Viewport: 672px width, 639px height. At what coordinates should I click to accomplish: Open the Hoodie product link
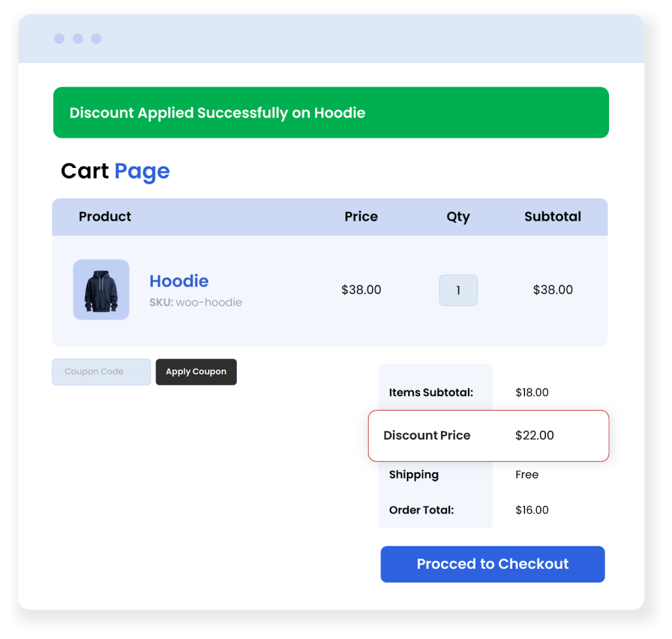(178, 281)
